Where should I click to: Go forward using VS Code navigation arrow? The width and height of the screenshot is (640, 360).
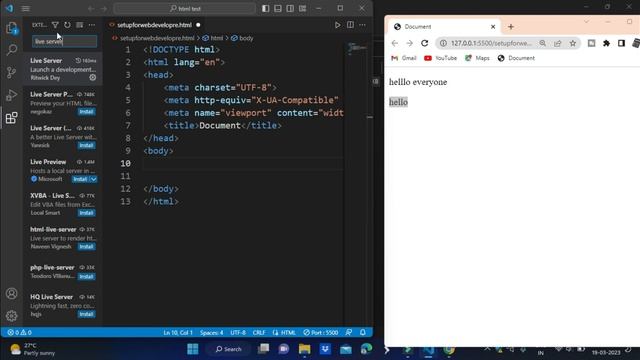coord(104,9)
